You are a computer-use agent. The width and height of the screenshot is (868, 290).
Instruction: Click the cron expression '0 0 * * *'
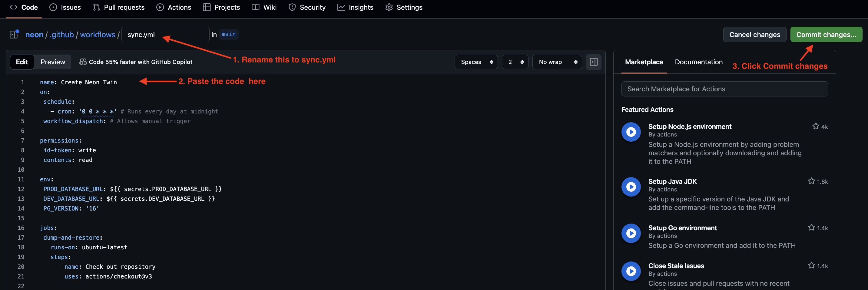click(98, 111)
